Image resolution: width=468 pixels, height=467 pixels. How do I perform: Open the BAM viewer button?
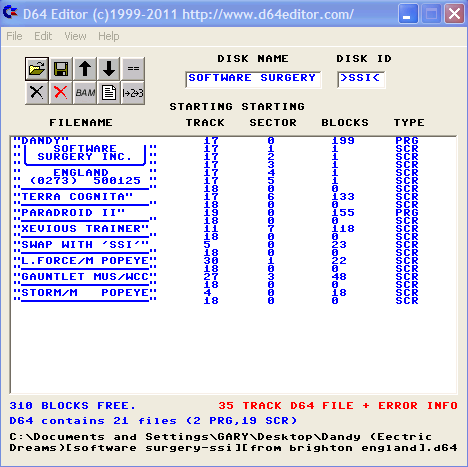click(85, 92)
